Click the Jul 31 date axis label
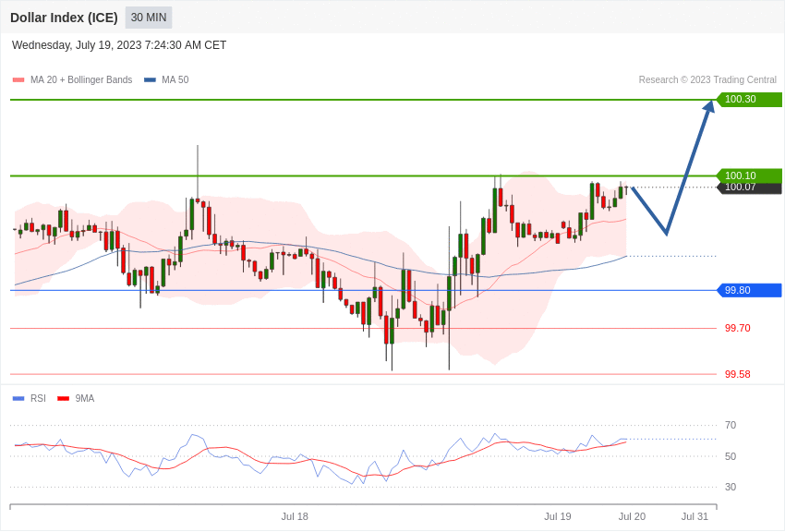The height and width of the screenshot is (532, 785). click(x=694, y=516)
